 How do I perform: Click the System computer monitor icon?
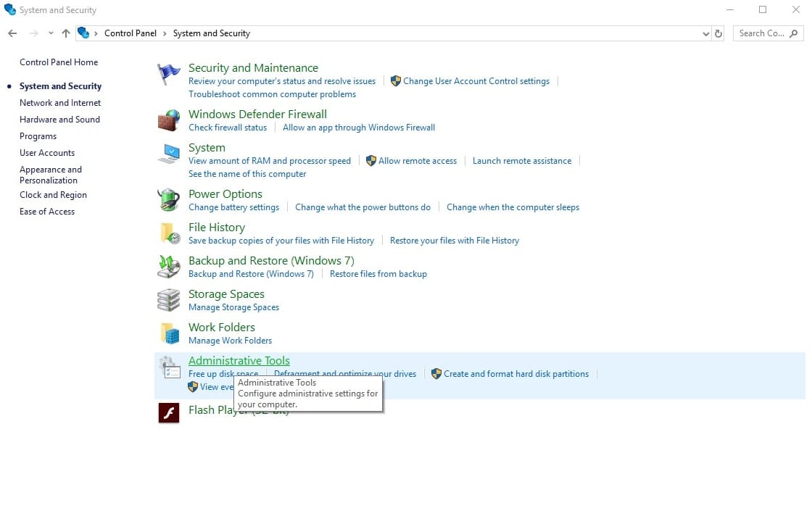coord(169,154)
